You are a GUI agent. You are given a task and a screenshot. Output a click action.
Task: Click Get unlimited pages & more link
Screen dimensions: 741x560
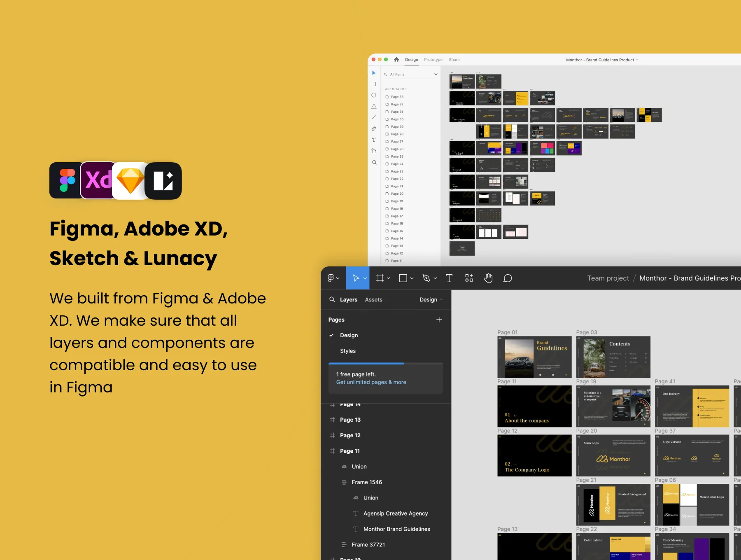point(371,382)
